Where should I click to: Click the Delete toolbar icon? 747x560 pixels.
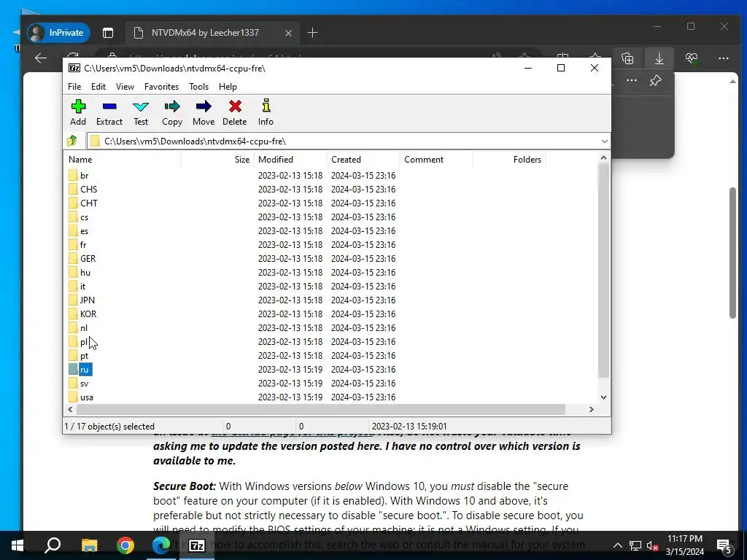[x=235, y=112]
